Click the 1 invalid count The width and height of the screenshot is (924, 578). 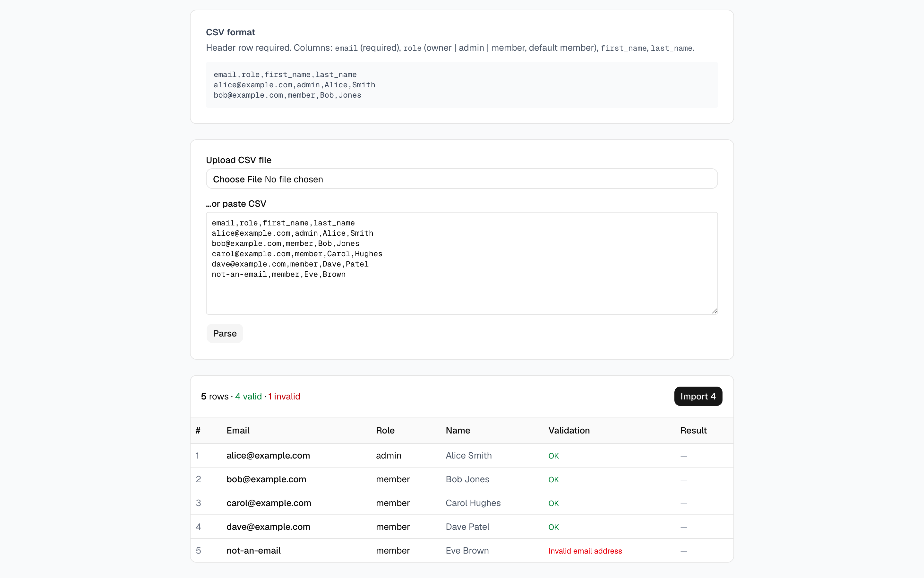(284, 397)
